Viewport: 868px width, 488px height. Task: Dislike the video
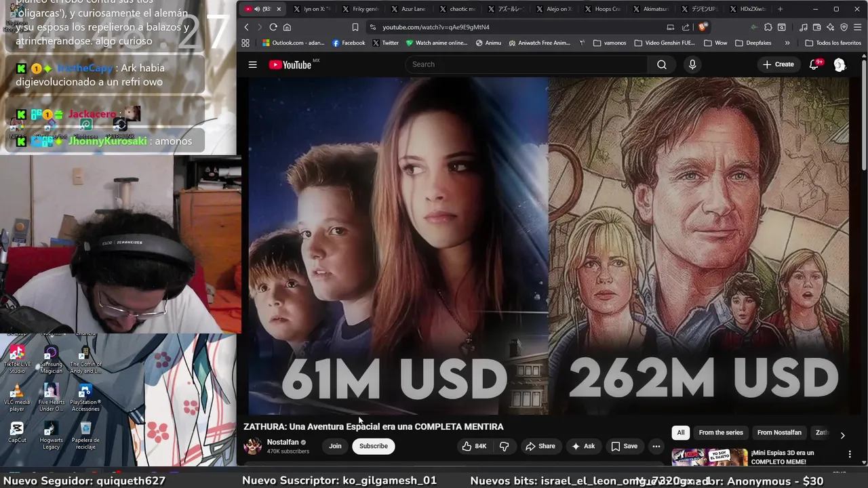[x=504, y=446]
